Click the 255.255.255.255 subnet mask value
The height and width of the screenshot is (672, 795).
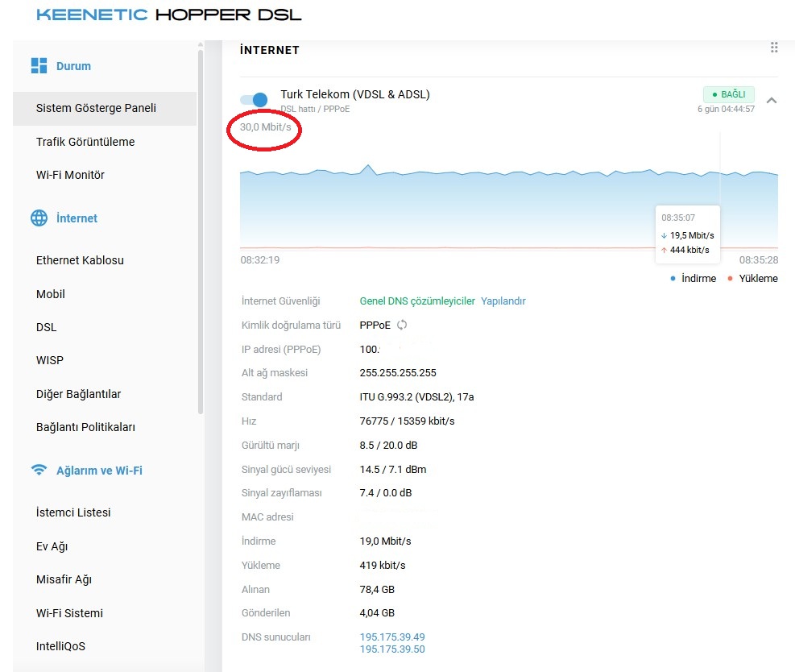[x=398, y=373]
